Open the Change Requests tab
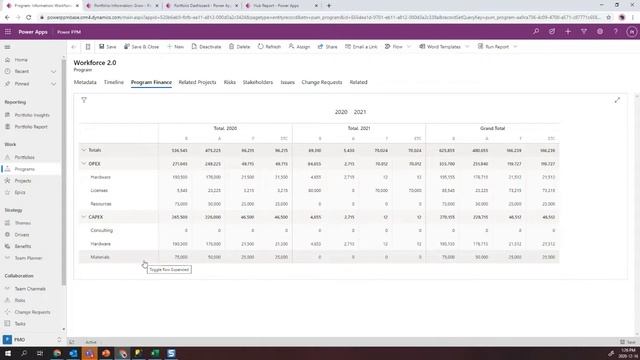Screen dimensions: 640x360 coord(322,82)
